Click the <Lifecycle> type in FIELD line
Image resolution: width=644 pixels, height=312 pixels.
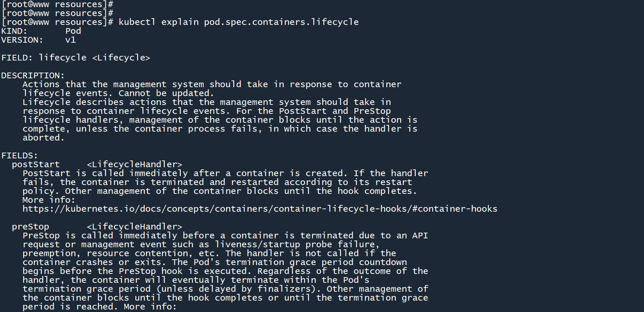click(x=121, y=58)
